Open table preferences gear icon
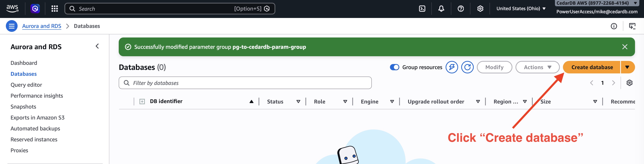644x164 pixels. [629, 83]
